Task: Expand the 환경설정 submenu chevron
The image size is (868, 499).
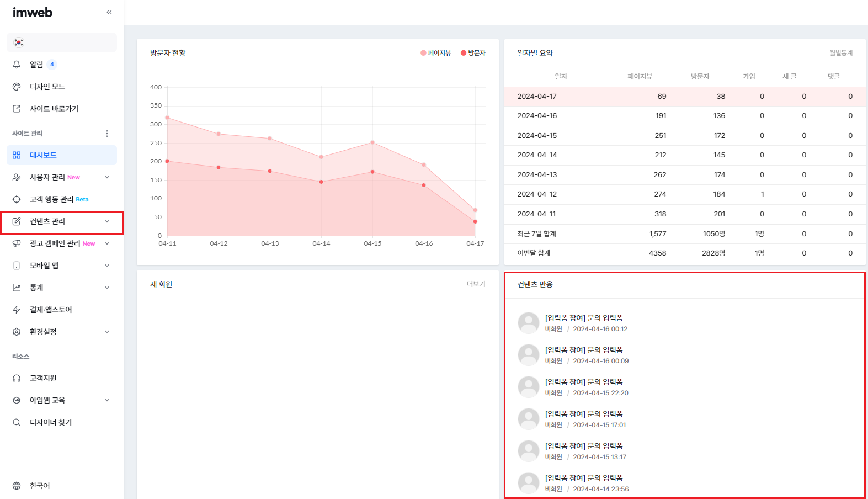Action: point(107,332)
